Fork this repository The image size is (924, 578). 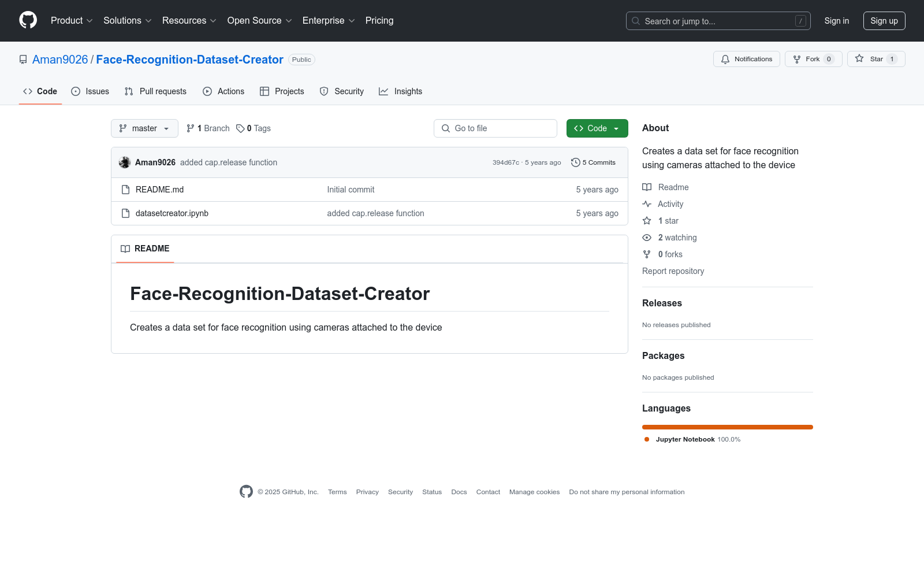pyautogui.click(x=813, y=59)
